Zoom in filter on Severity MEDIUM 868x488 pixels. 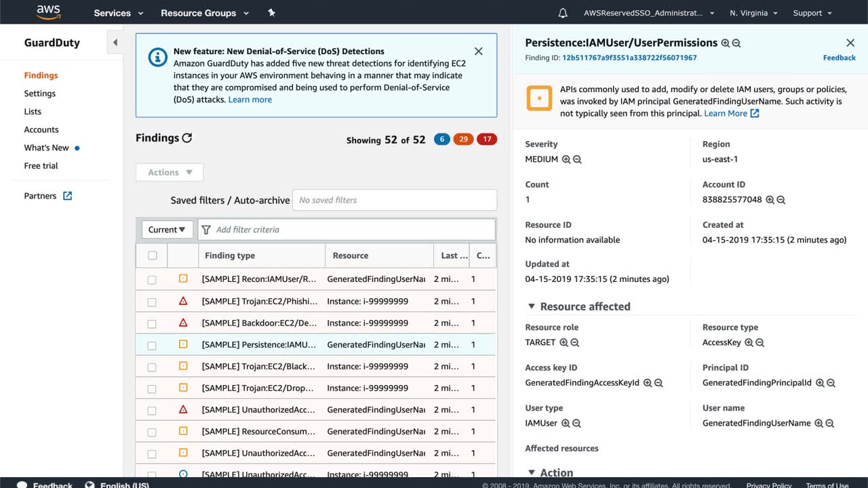pos(566,159)
